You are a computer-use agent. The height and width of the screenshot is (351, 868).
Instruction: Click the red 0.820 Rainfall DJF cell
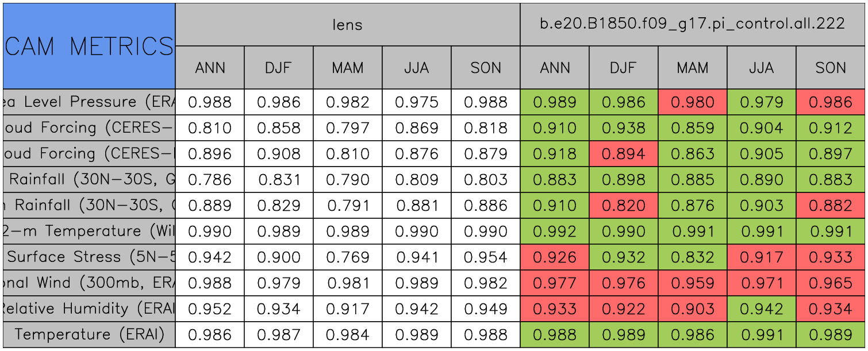[x=623, y=206]
